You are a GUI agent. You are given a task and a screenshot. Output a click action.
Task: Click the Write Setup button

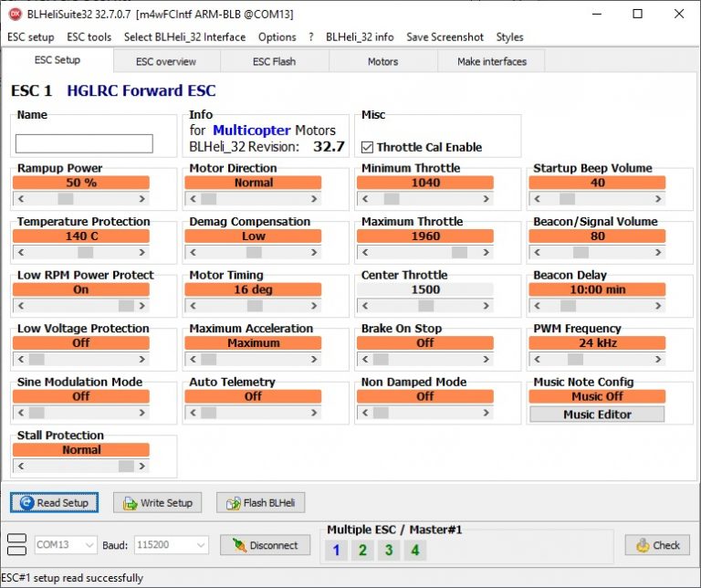tap(157, 502)
